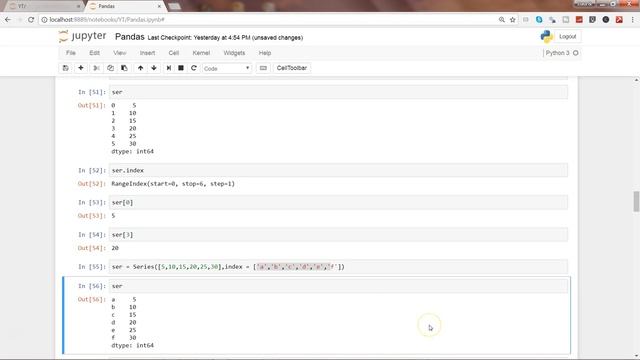The width and height of the screenshot is (640, 360).
Task: Open the zoom magnifier in the address bar
Action: point(502,20)
